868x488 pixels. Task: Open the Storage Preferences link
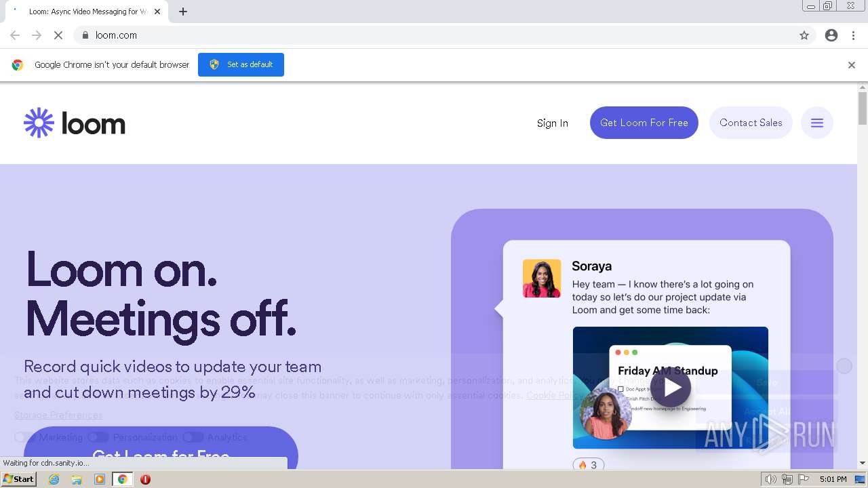pyautogui.click(x=58, y=415)
